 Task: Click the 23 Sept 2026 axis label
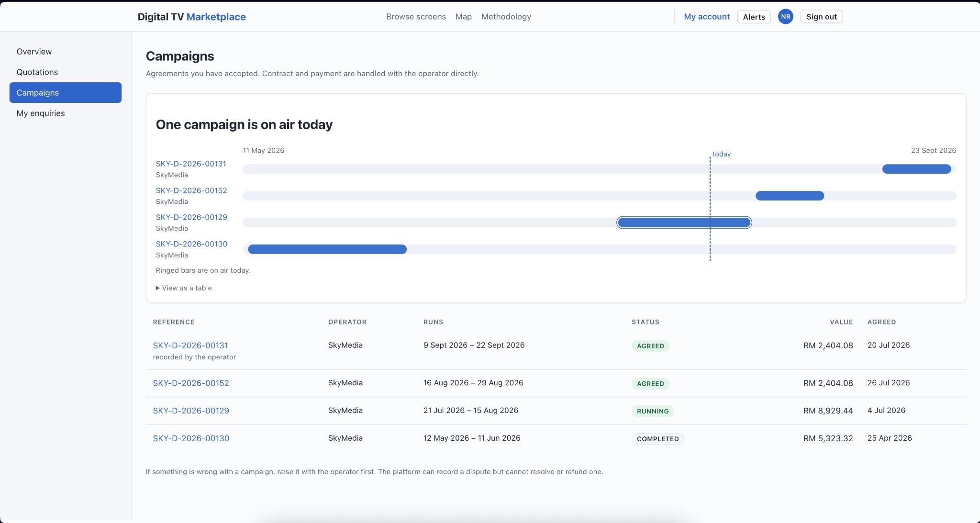pyautogui.click(x=934, y=150)
